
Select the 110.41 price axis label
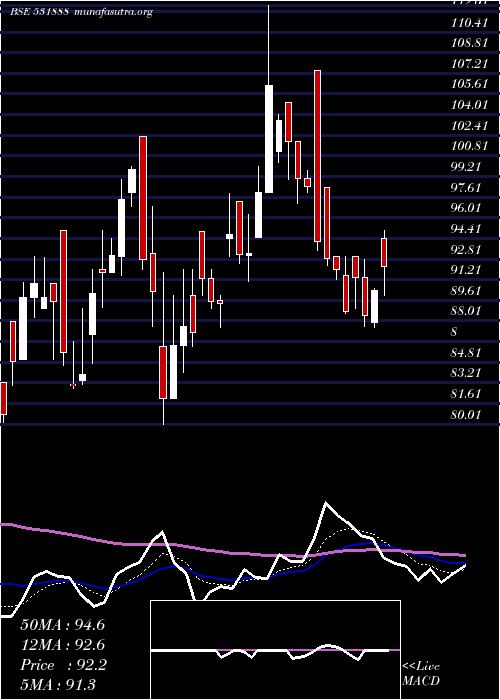pyautogui.click(x=469, y=22)
